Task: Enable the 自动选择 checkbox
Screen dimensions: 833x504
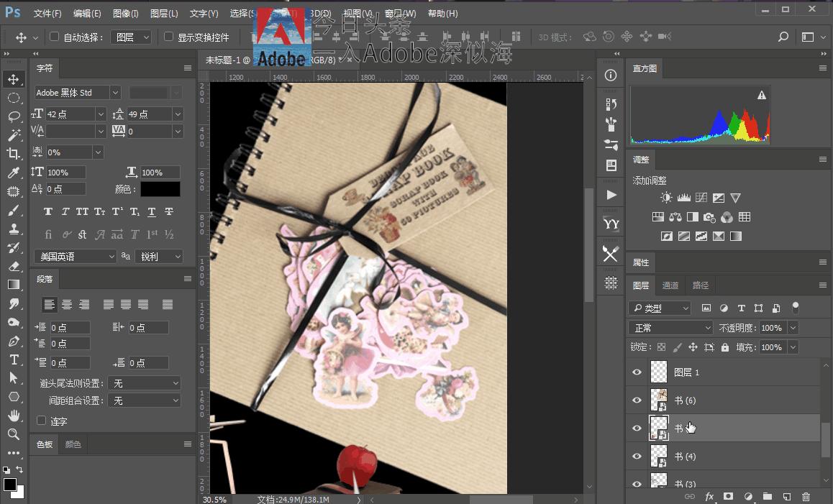Action: pyautogui.click(x=55, y=37)
